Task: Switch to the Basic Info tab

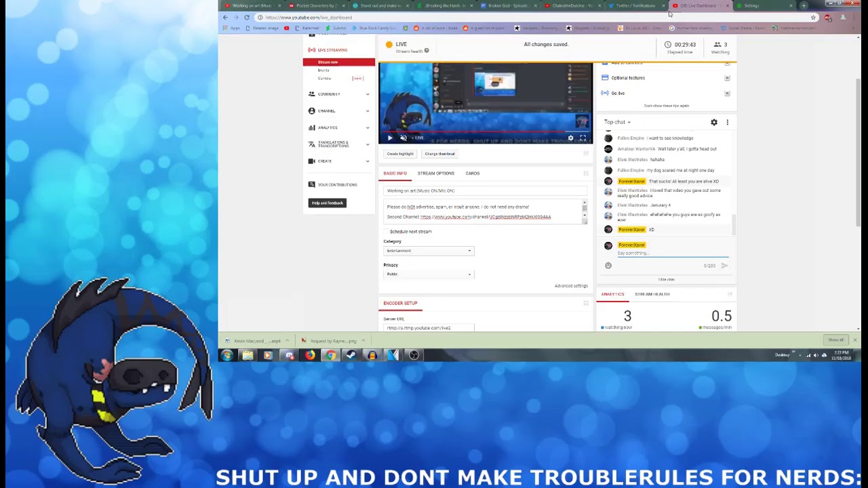Action: pyautogui.click(x=395, y=174)
